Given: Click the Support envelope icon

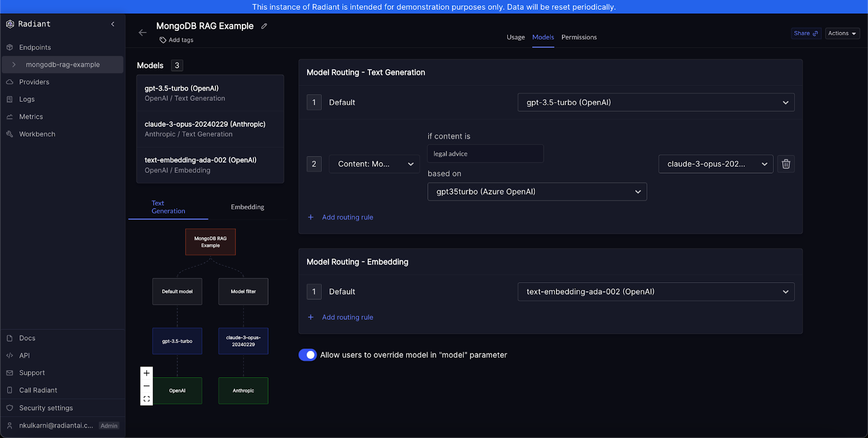Looking at the screenshot, I should coord(10,373).
